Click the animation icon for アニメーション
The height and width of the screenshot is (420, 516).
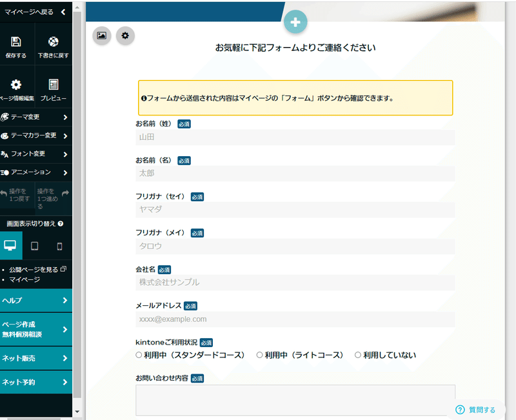tap(5, 172)
